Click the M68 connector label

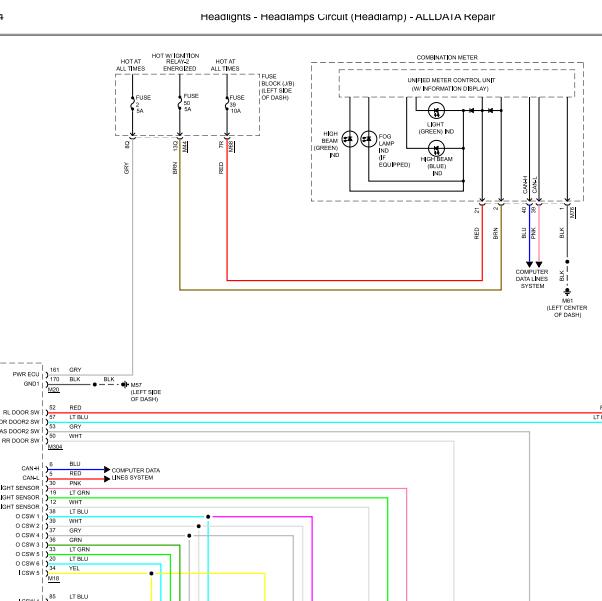point(232,147)
